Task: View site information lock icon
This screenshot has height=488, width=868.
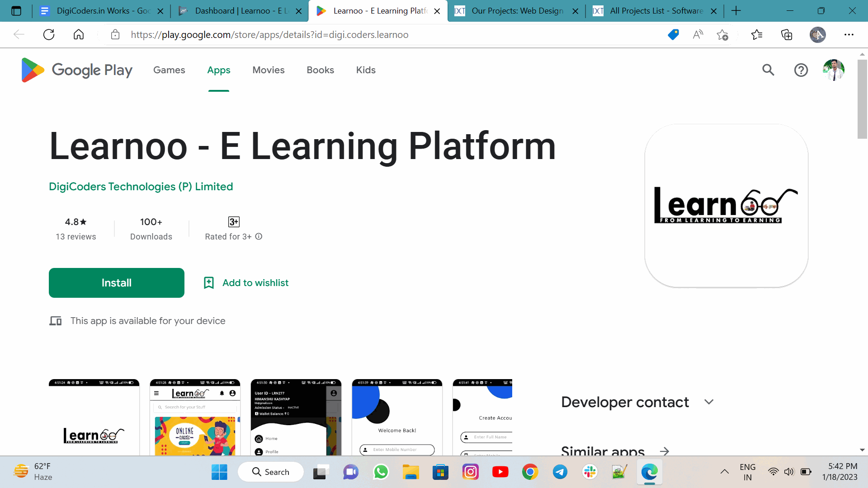Action: (x=115, y=35)
